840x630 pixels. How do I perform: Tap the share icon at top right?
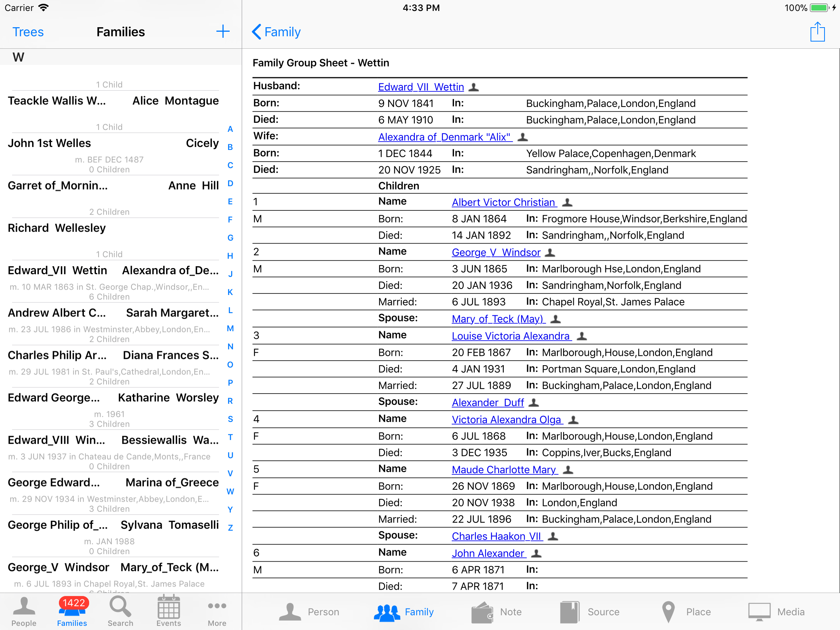[817, 31]
